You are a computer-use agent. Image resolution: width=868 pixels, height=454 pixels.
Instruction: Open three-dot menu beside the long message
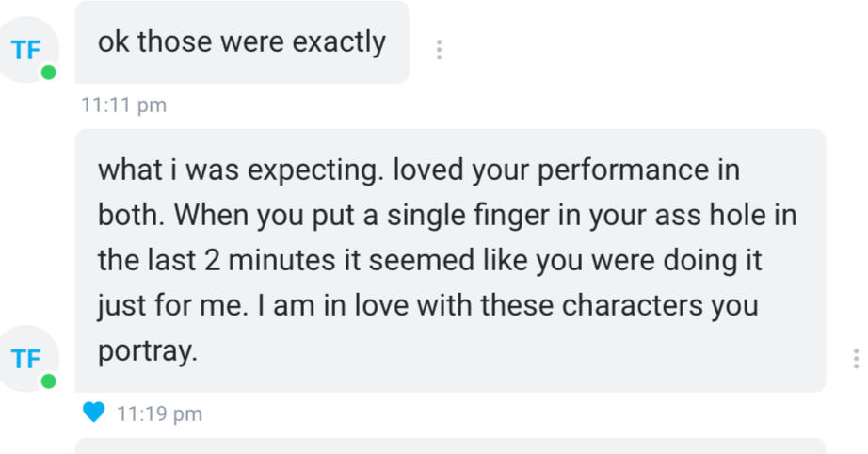[x=855, y=358]
